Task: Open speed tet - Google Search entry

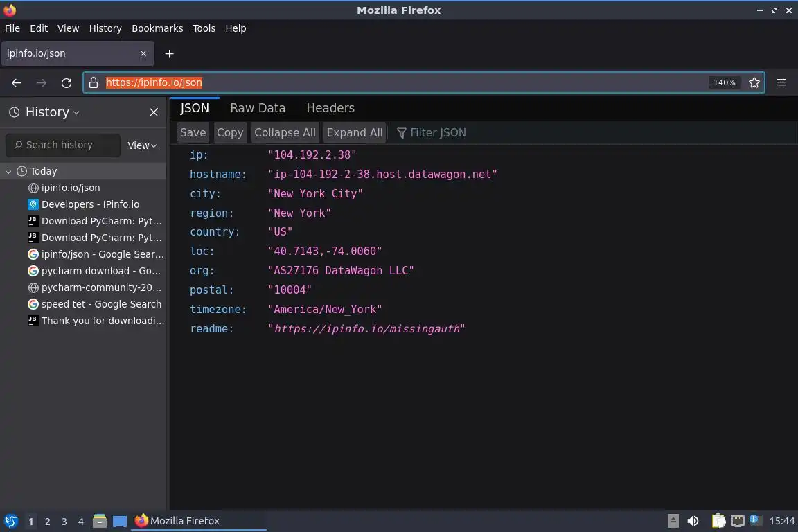Action: tap(101, 304)
